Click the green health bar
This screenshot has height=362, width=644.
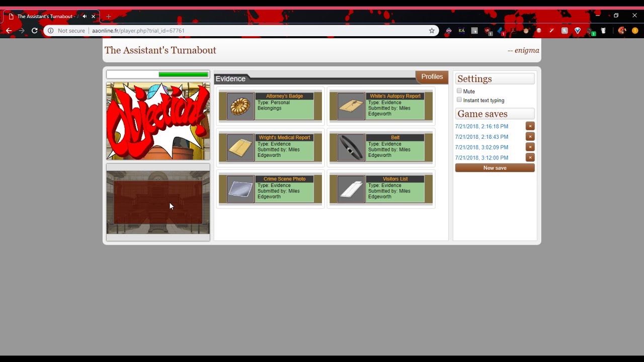point(183,74)
